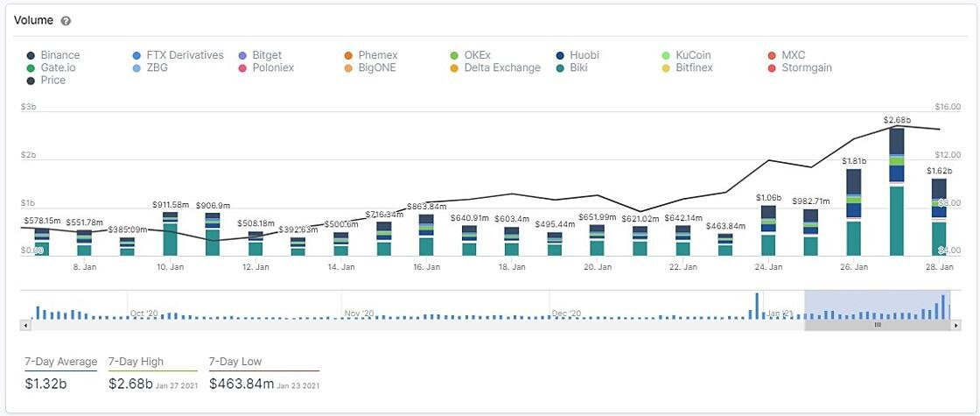Toggle the MXC legend entry

(x=786, y=55)
